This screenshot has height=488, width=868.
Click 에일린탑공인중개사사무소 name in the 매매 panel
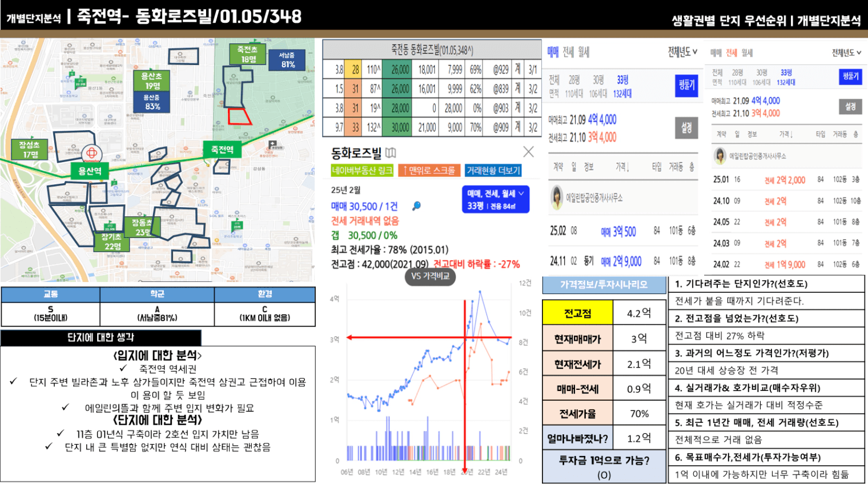(594, 197)
